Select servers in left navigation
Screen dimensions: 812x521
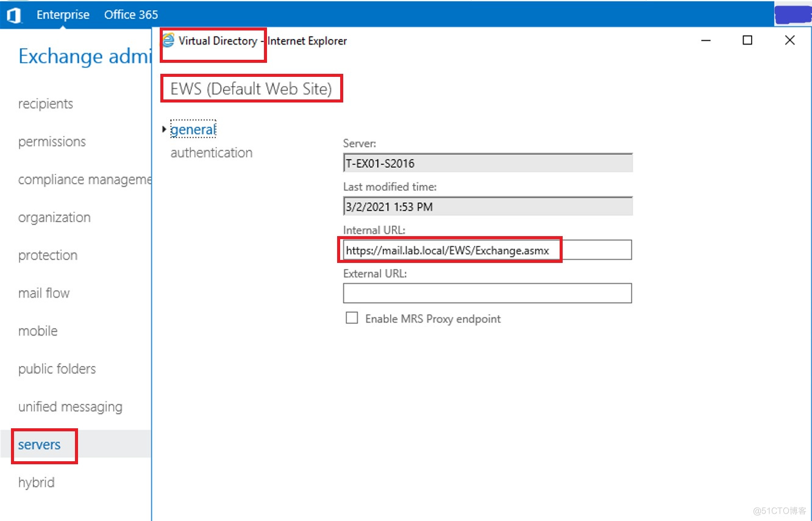click(39, 445)
